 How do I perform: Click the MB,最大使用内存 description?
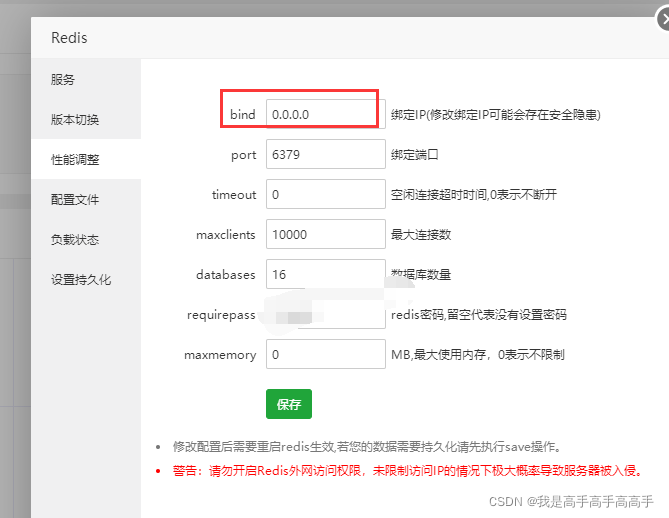tap(478, 355)
